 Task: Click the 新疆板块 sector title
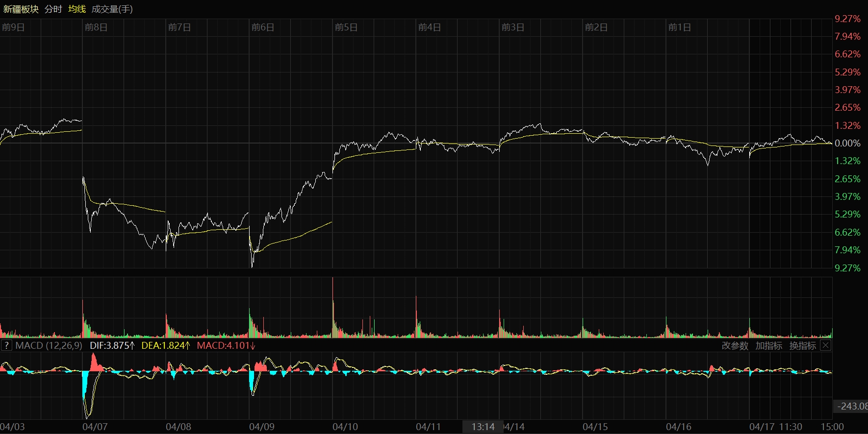[x=21, y=9]
